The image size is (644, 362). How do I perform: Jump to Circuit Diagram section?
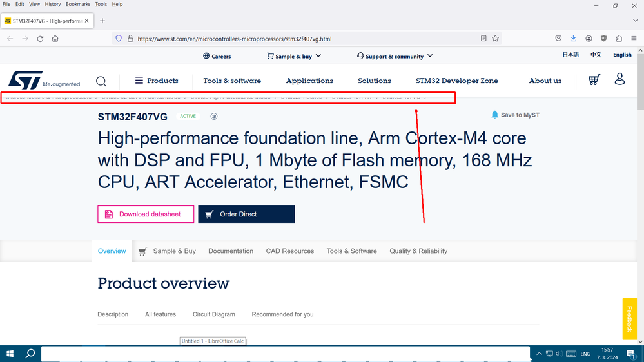click(214, 314)
